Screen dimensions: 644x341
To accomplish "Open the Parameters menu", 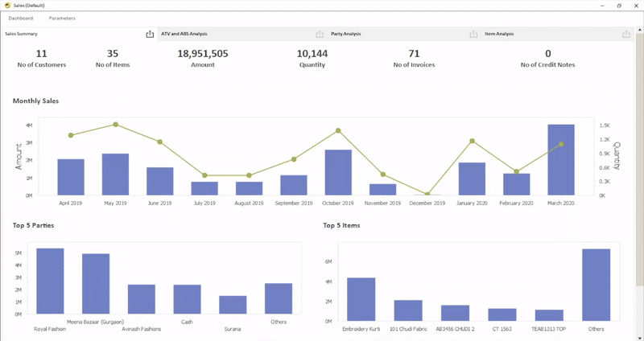I will 62,18.
